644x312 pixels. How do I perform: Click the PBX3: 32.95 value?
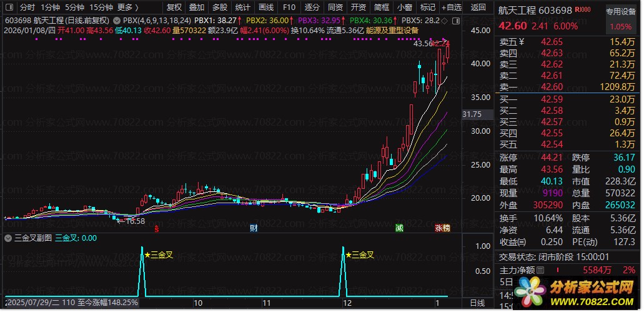point(319,20)
